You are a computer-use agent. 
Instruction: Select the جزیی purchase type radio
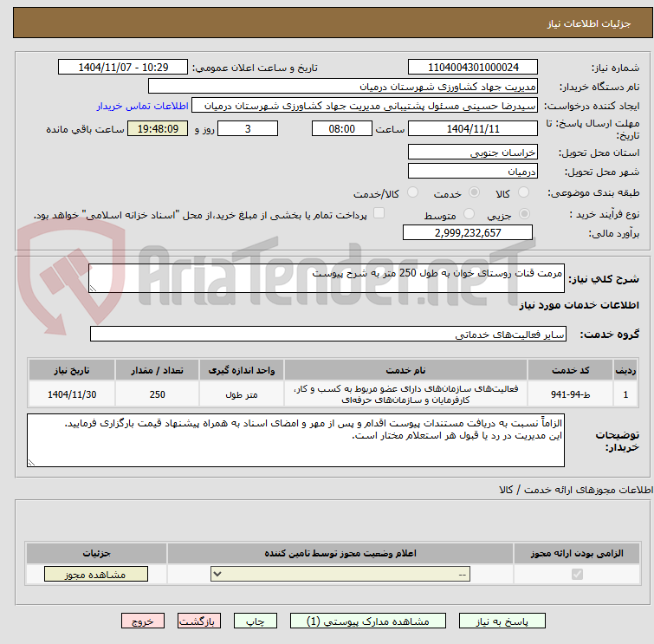point(524,214)
